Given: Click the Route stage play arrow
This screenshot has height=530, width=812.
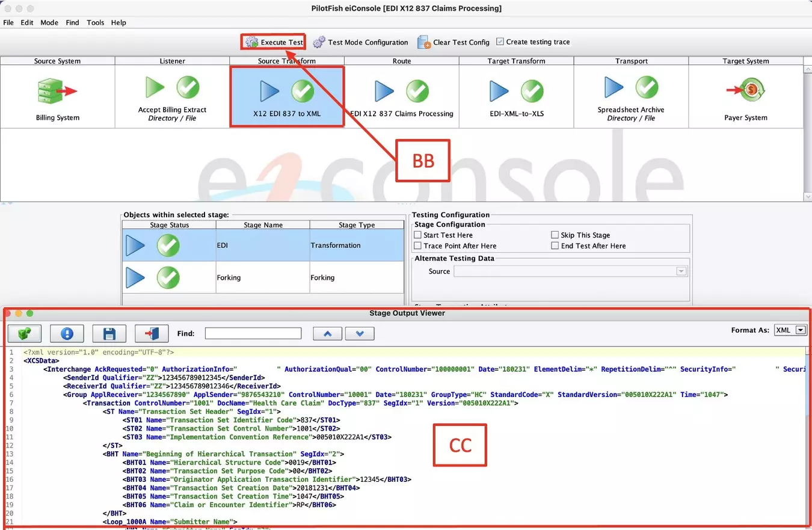Looking at the screenshot, I should coord(384,91).
